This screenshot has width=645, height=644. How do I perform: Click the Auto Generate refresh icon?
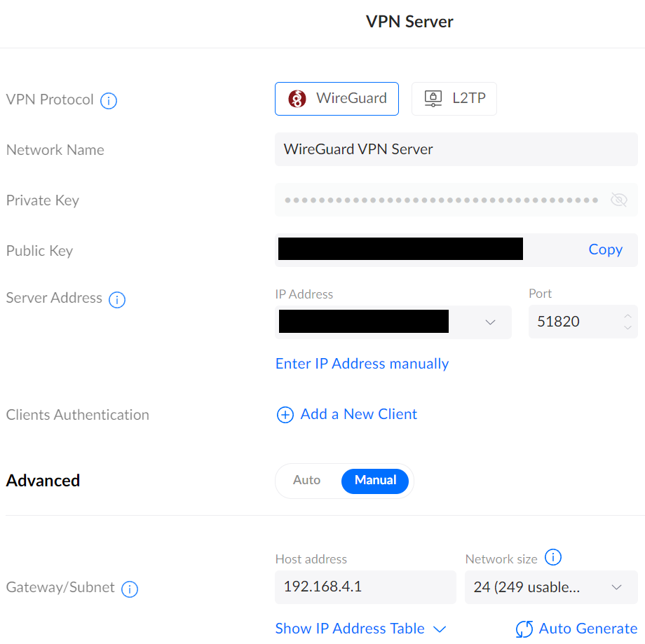(524, 629)
